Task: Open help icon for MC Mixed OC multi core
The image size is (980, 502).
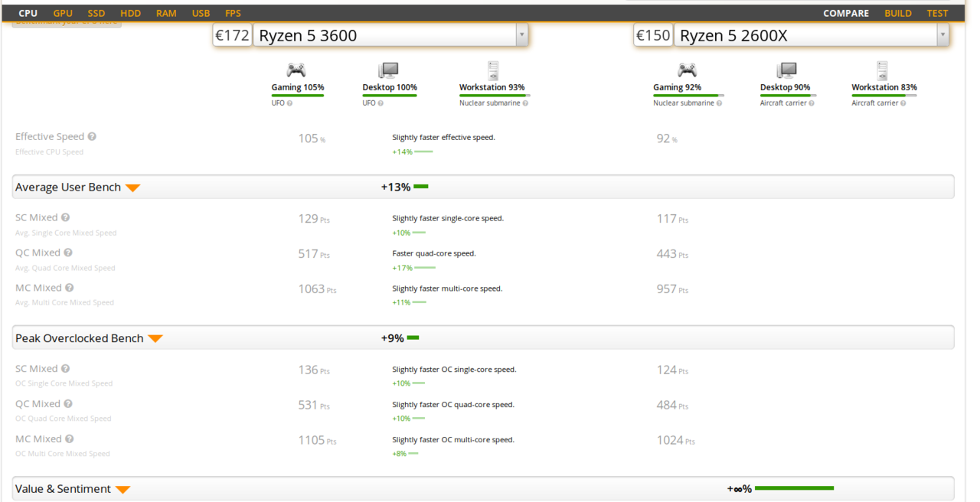Action: [70, 439]
